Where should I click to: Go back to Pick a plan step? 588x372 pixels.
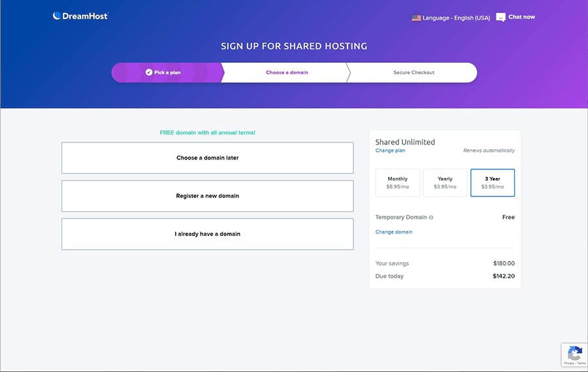(x=167, y=73)
